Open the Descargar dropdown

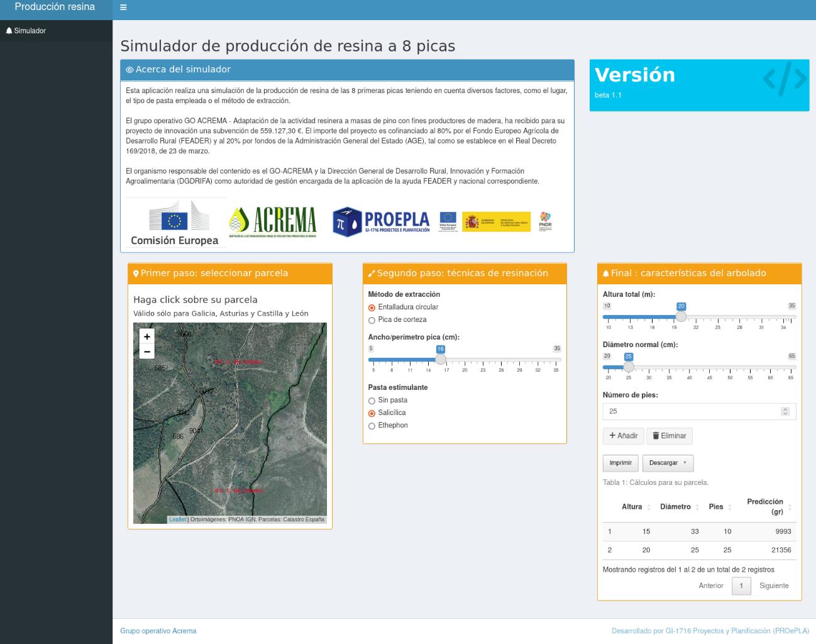point(668,463)
